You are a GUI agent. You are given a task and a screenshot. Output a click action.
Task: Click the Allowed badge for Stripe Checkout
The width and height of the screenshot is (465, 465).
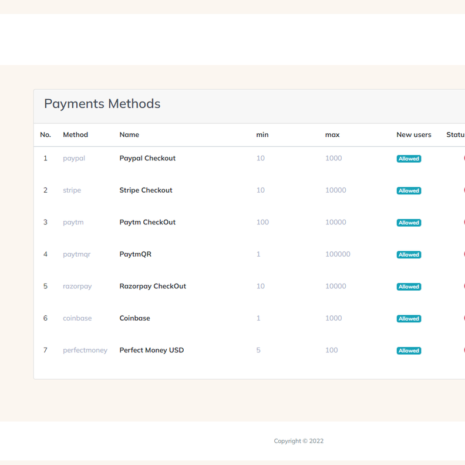point(409,191)
